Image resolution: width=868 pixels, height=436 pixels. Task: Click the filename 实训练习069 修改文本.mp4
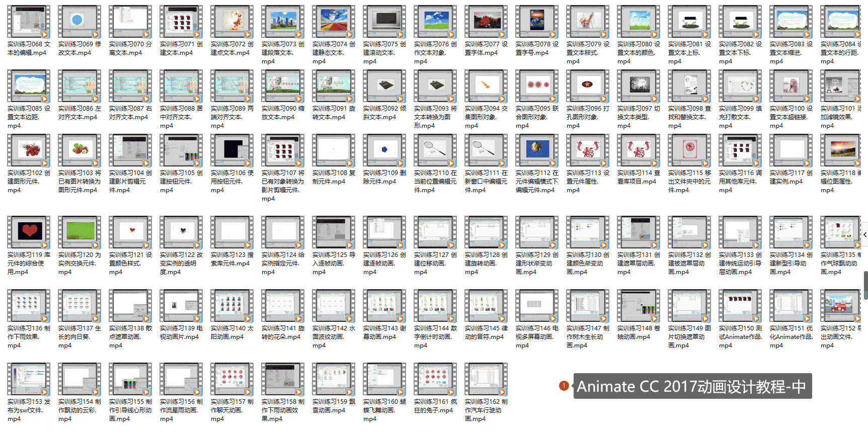coord(80,48)
